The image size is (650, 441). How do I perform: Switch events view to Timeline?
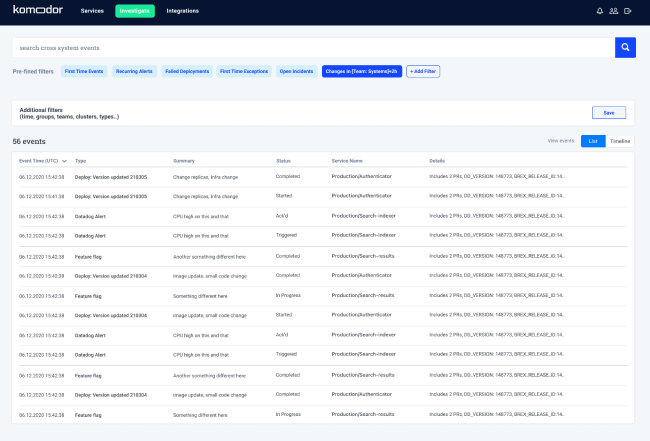pyautogui.click(x=620, y=141)
